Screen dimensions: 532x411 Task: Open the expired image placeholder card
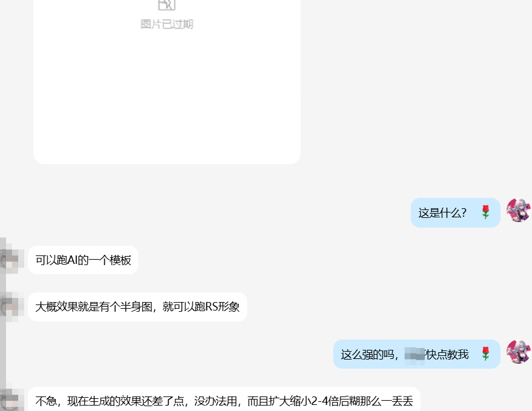(x=167, y=82)
